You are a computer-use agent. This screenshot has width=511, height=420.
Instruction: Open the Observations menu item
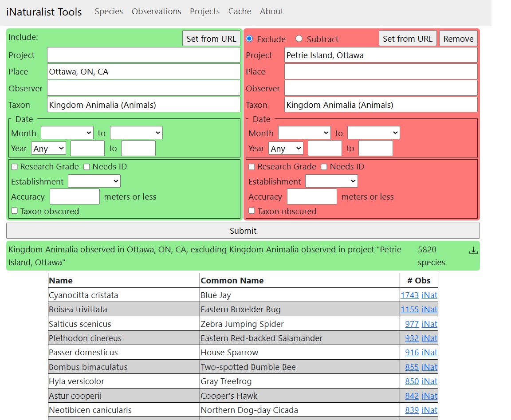tap(157, 12)
